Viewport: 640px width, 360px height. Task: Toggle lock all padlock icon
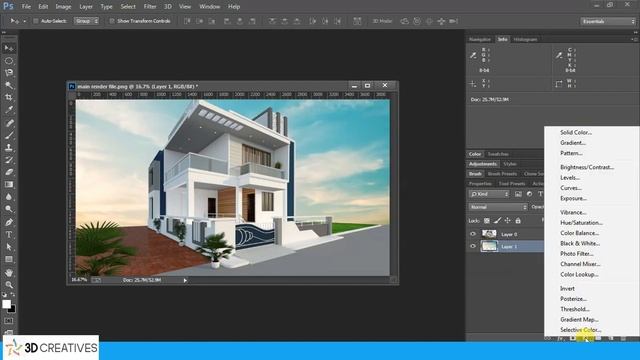[518, 221]
